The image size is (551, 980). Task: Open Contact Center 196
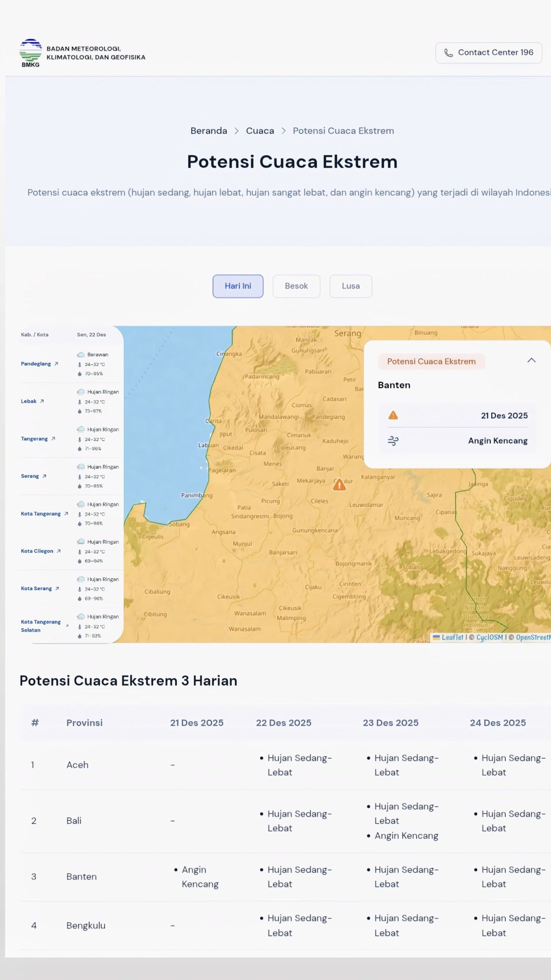(489, 53)
